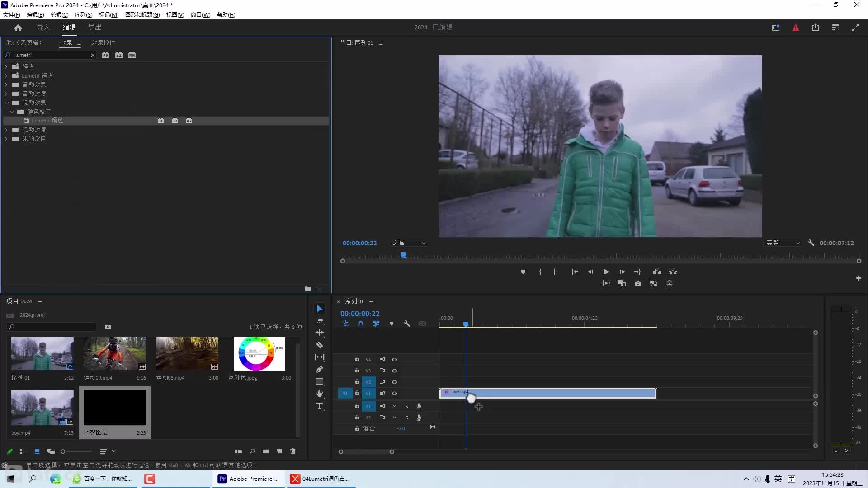Play the sequence in Program monitor
Image resolution: width=868 pixels, height=488 pixels.
[x=606, y=272]
